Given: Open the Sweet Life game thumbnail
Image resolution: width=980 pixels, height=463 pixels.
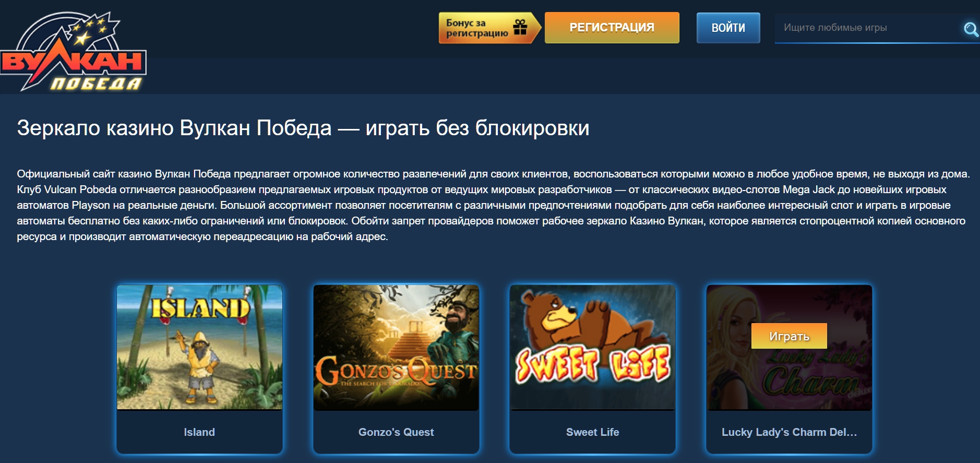Looking at the screenshot, I should (x=592, y=347).
